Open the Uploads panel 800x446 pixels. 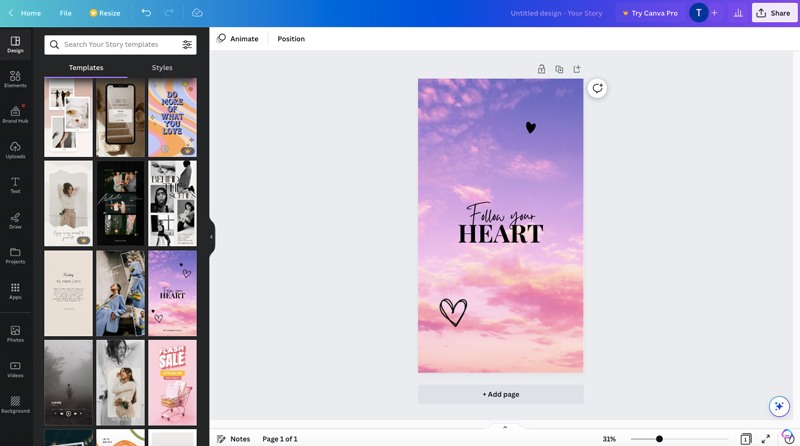pos(15,150)
